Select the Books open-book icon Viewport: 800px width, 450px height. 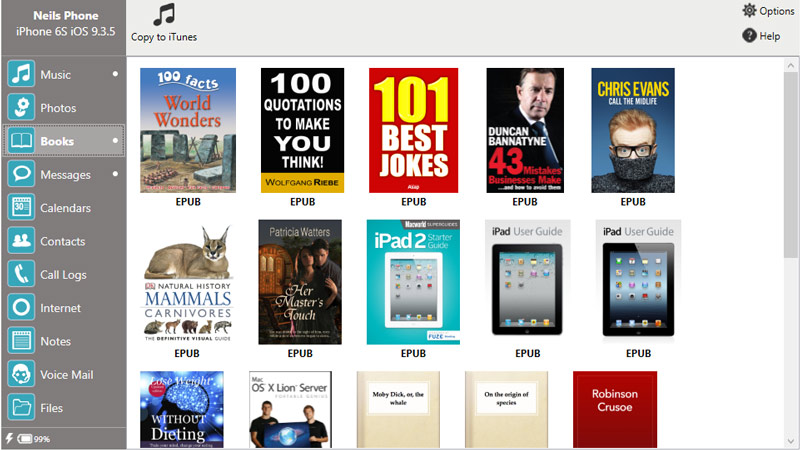21,141
